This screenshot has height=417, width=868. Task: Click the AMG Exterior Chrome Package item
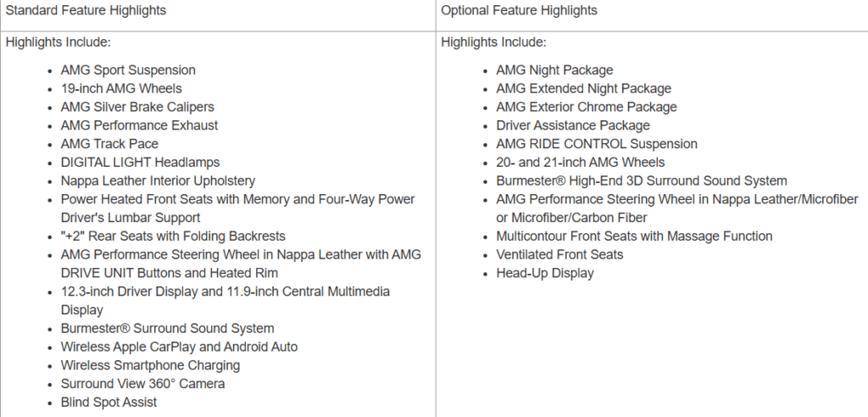[x=587, y=107]
